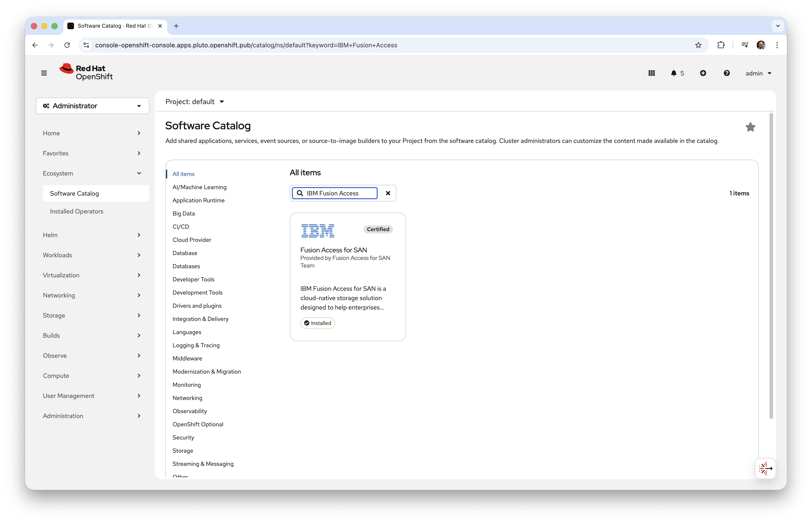Screen dimensions: 812x523
Task: Open the OpenShift Lightspeed assistant icon
Action: (x=765, y=468)
